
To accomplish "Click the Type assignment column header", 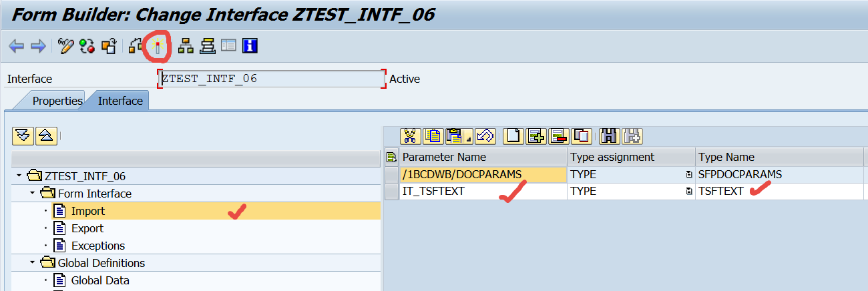I will [631, 158].
